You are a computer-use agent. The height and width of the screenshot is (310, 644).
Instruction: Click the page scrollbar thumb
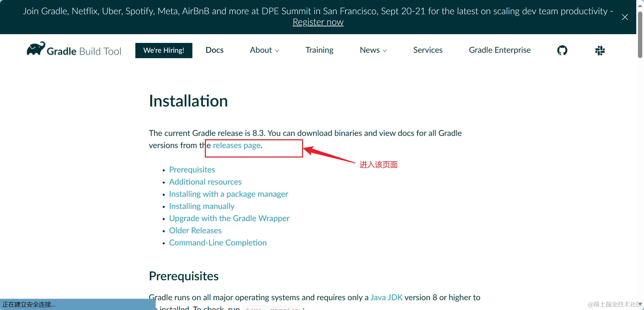coord(640,35)
